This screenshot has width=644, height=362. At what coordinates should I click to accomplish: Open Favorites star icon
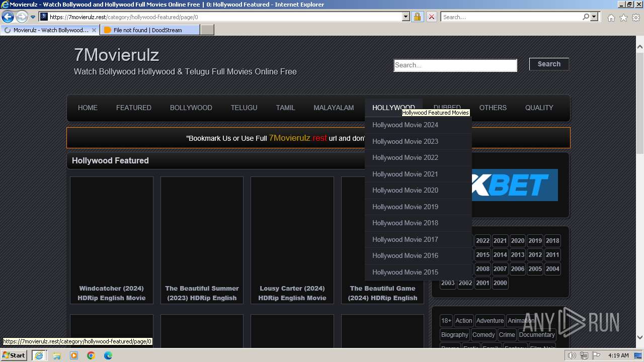623,18
